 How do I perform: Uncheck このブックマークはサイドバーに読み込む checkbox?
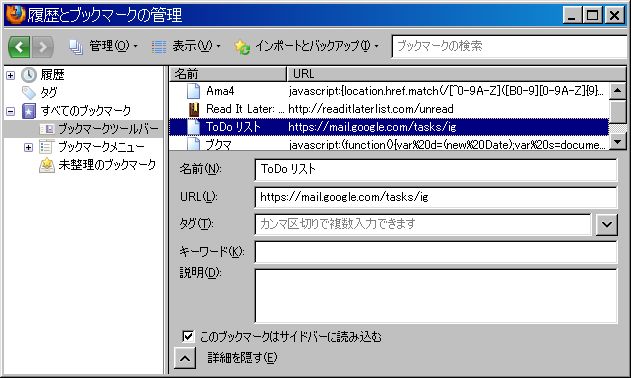[x=188, y=336]
